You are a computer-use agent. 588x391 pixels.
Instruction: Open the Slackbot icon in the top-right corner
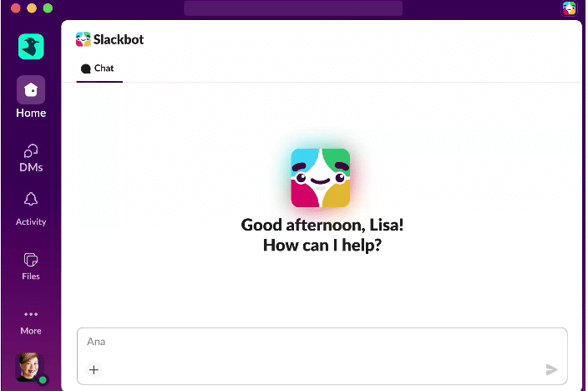coord(569,8)
